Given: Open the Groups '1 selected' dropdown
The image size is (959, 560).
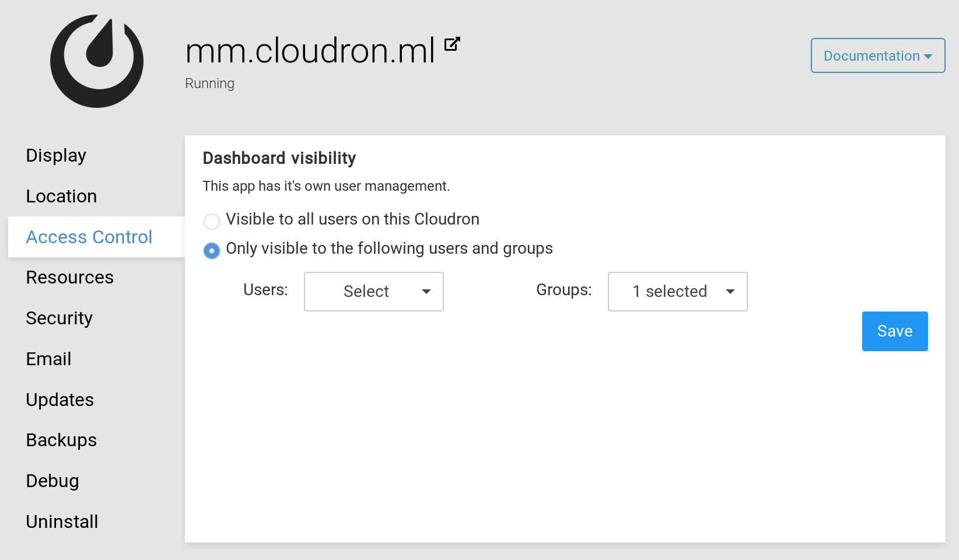Looking at the screenshot, I should tap(677, 292).
